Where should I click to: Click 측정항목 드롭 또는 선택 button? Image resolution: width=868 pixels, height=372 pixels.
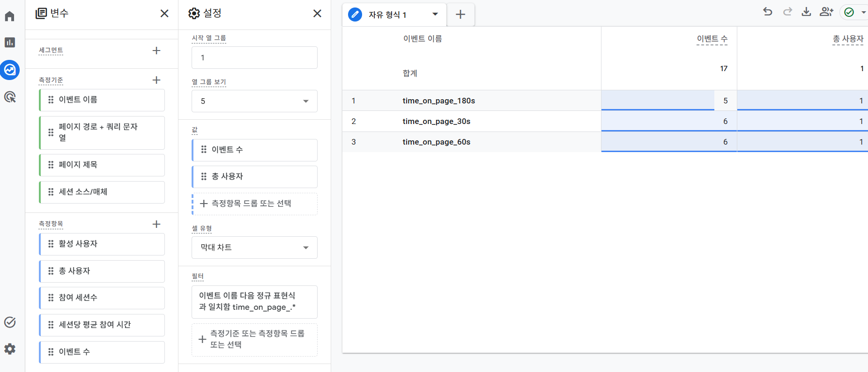pos(254,204)
